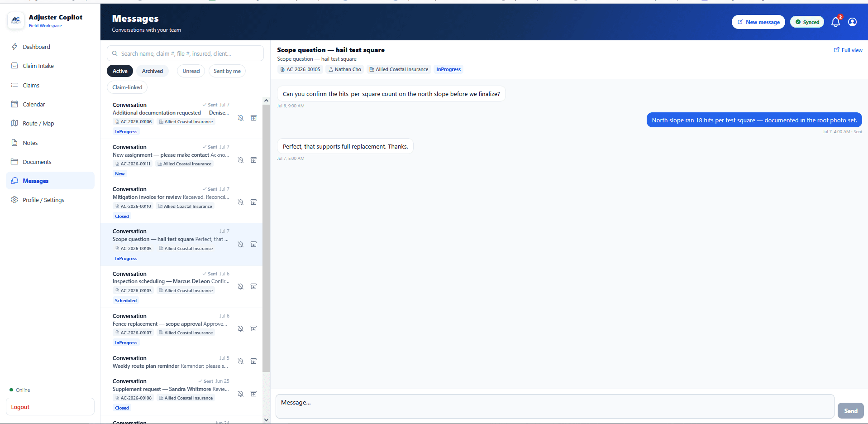Click the Logout button
Image resolution: width=868 pixels, height=424 pixels.
(x=50, y=407)
